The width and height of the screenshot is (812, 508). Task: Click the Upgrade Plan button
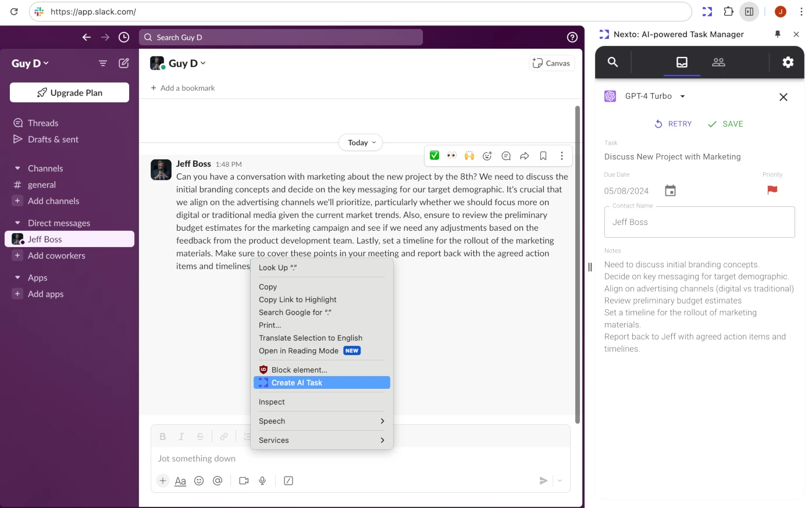[69, 92]
